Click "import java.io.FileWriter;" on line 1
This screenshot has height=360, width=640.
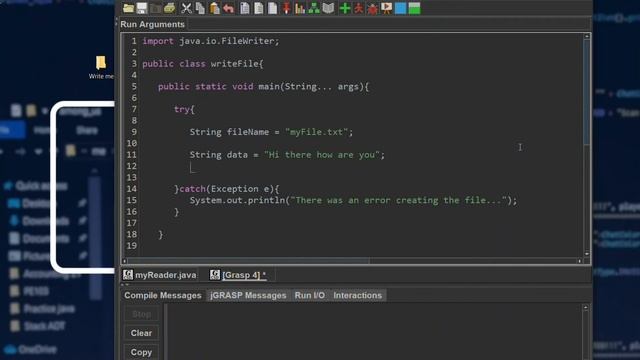tap(211, 41)
